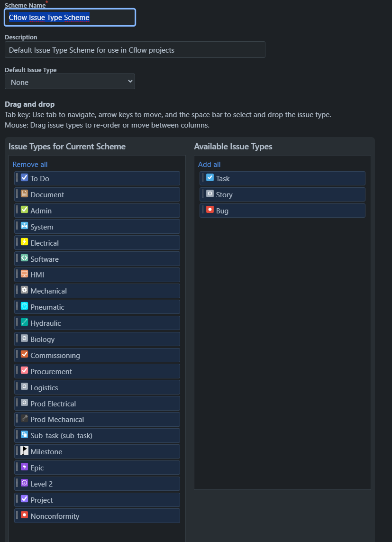Screen dimensions: 392x542
Task: Select the Electrical issue type icon
Action: coord(24,242)
